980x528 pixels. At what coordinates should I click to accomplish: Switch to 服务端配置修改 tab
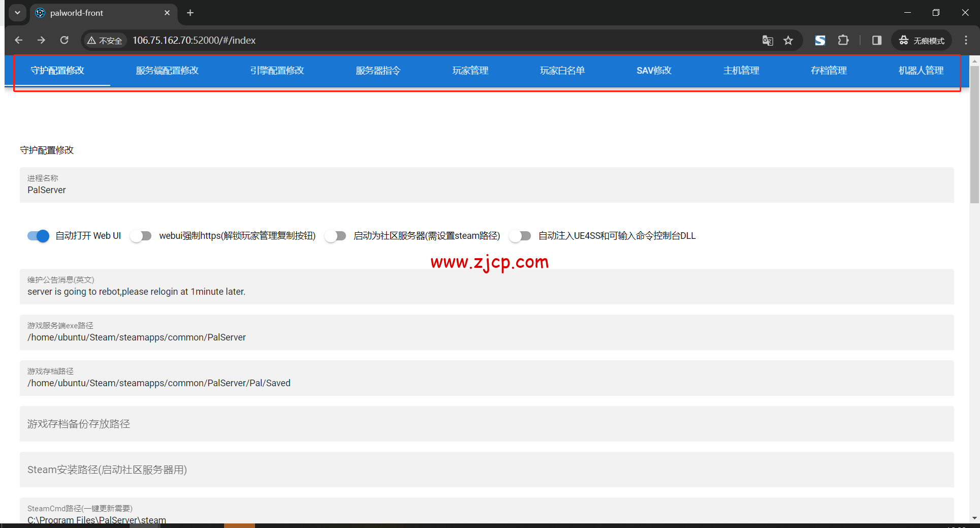click(167, 71)
